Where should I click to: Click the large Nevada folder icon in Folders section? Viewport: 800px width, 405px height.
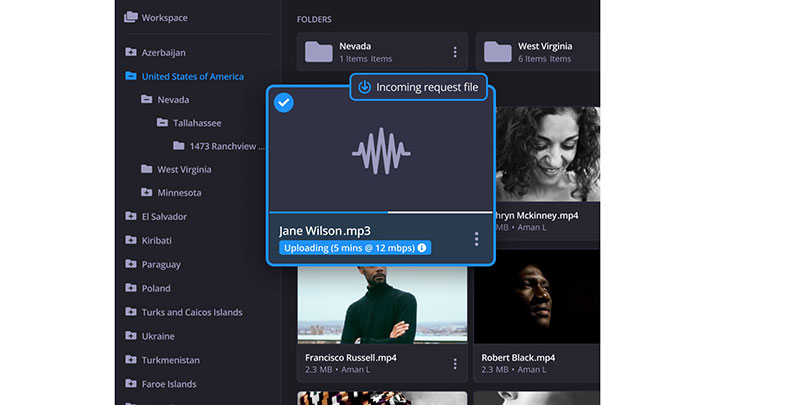319,52
